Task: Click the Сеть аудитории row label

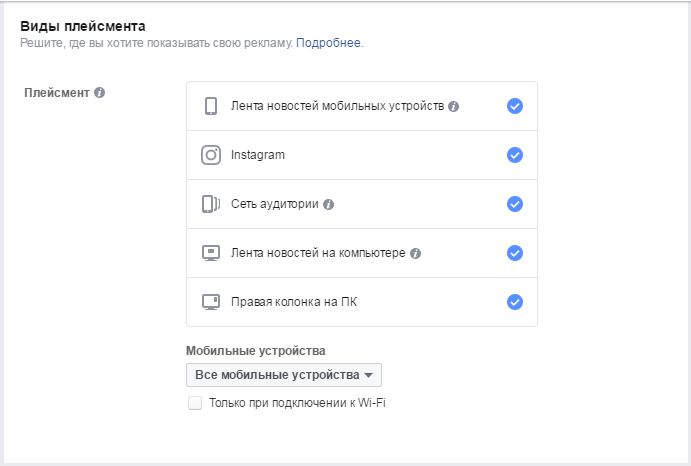Action: point(275,204)
